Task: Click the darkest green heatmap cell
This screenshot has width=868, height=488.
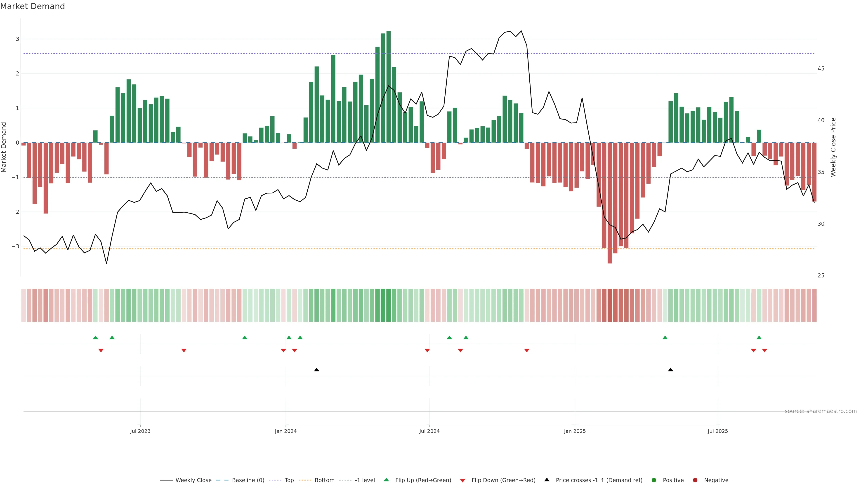Action: [x=389, y=305]
